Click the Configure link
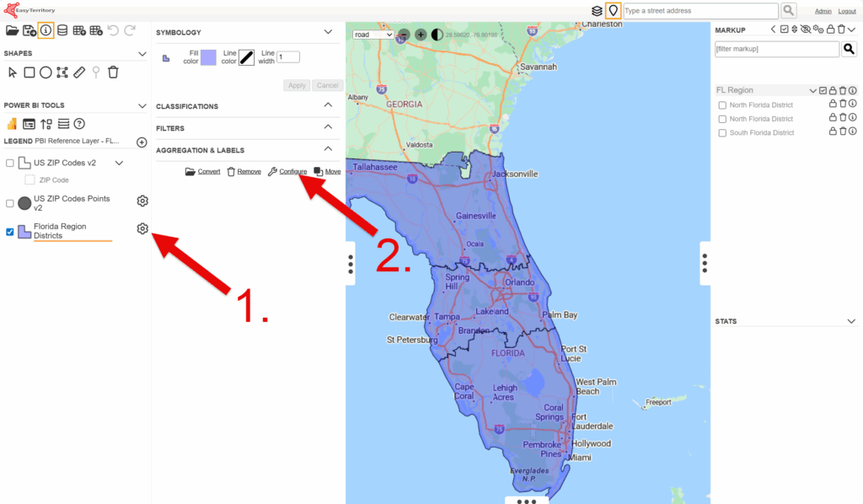863x504 pixels. [x=292, y=172]
